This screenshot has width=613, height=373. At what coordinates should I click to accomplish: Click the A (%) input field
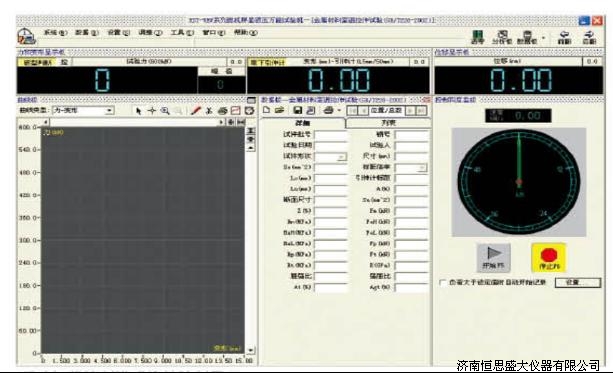(411, 189)
